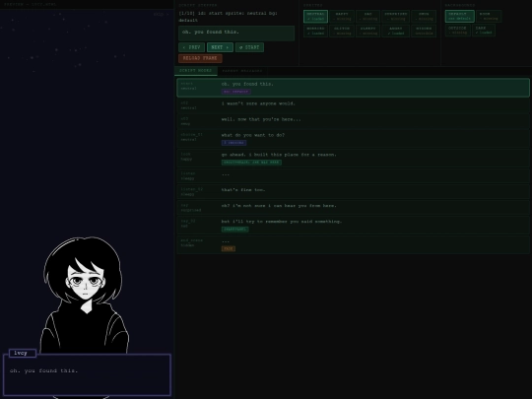Click the green tag under 'but i'll try to remember'
Viewport: 532px width, 399px height.
pyautogui.click(x=234, y=230)
